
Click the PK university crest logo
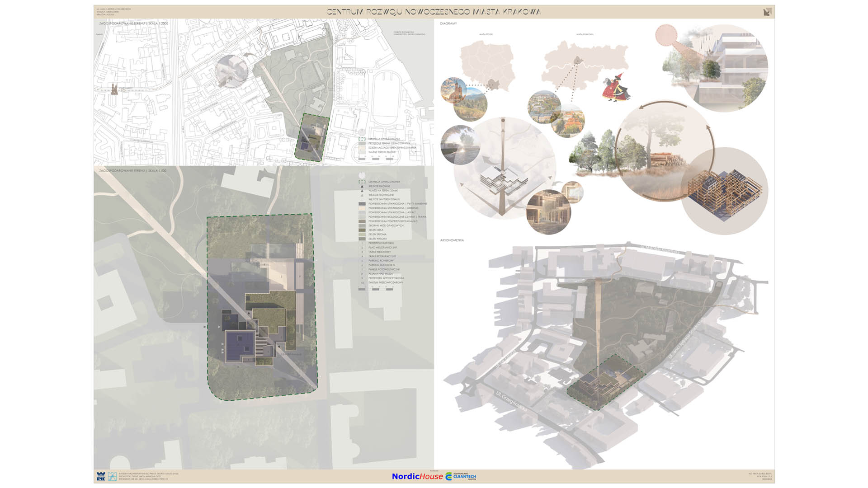click(x=101, y=476)
